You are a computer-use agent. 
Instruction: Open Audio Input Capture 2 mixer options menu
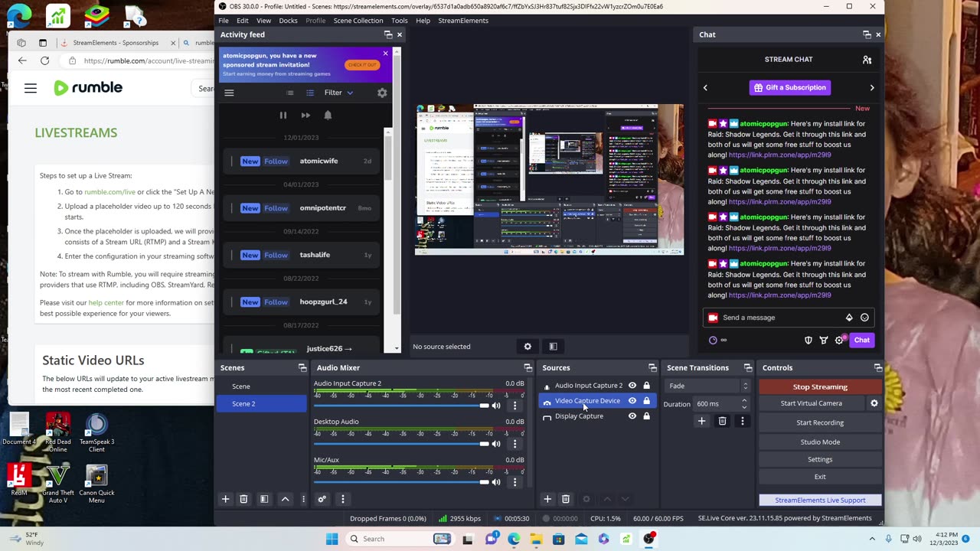click(x=514, y=406)
